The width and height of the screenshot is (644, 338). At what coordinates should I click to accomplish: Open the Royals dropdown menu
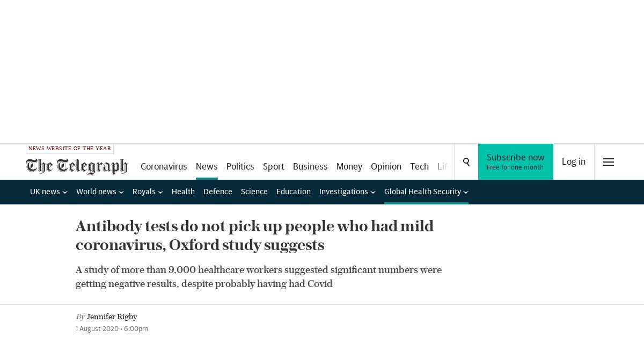[x=148, y=192]
